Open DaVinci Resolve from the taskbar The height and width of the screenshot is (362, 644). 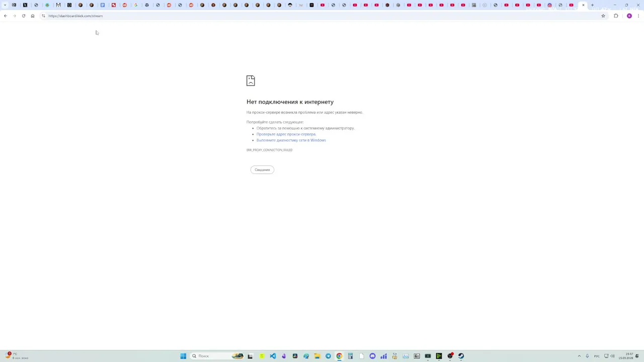tap(295, 356)
